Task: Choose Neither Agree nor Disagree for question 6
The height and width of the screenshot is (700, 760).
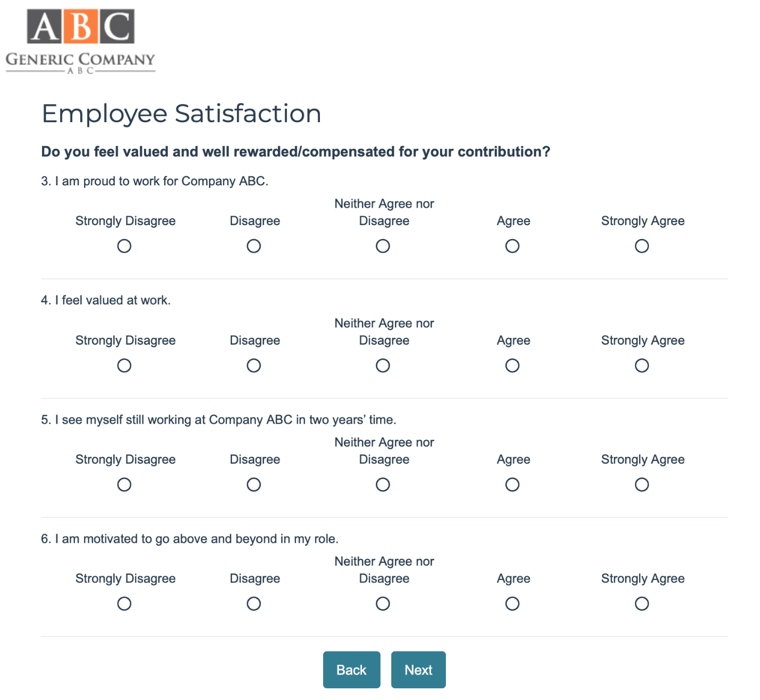Action: pyautogui.click(x=383, y=603)
